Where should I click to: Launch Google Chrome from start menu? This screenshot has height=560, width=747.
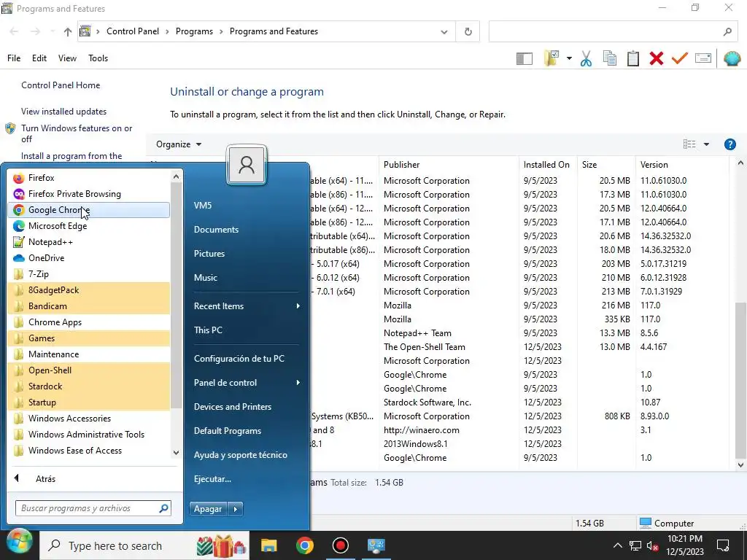point(88,210)
